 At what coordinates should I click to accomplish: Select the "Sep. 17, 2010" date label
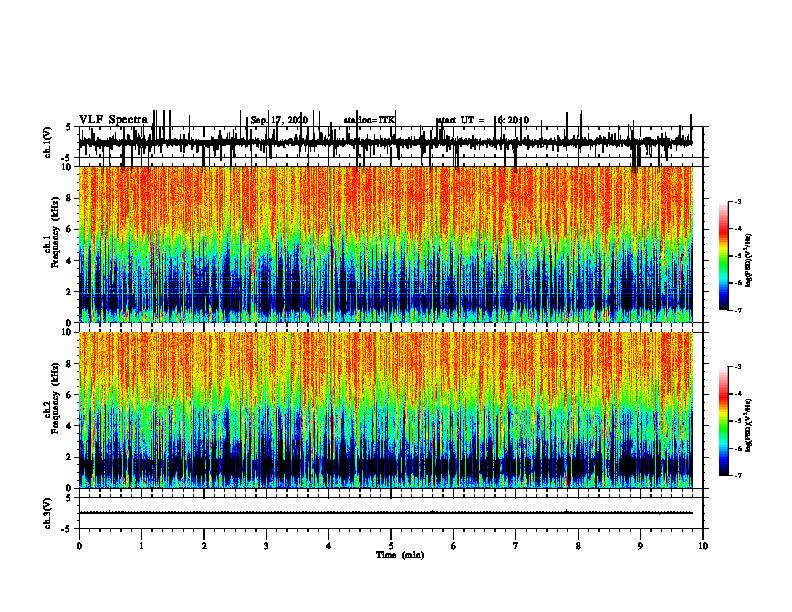(x=279, y=120)
